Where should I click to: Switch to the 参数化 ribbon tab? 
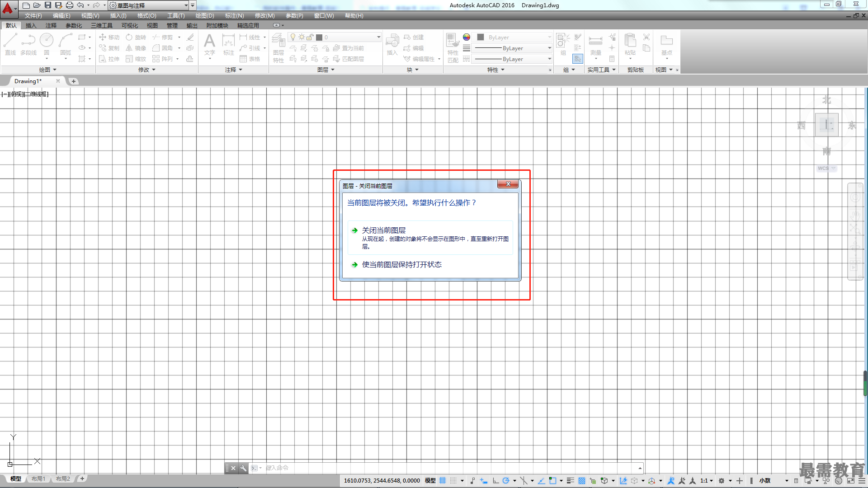pos(74,26)
